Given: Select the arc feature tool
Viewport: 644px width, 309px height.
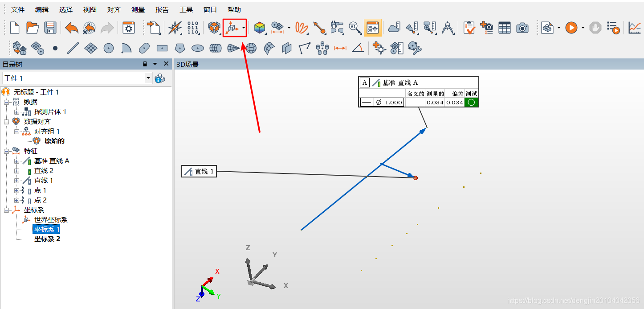Looking at the screenshot, I should [x=126, y=48].
